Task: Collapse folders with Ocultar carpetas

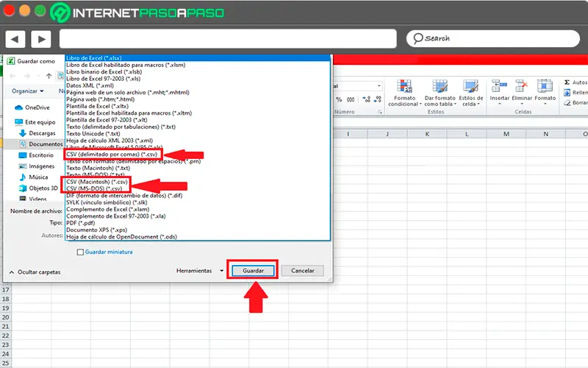Action: [35, 272]
